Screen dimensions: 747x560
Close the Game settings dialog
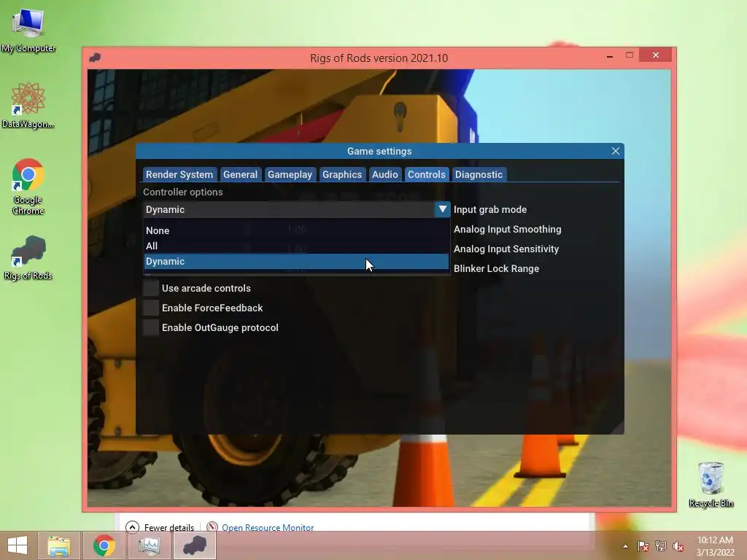tap(616, 151)
